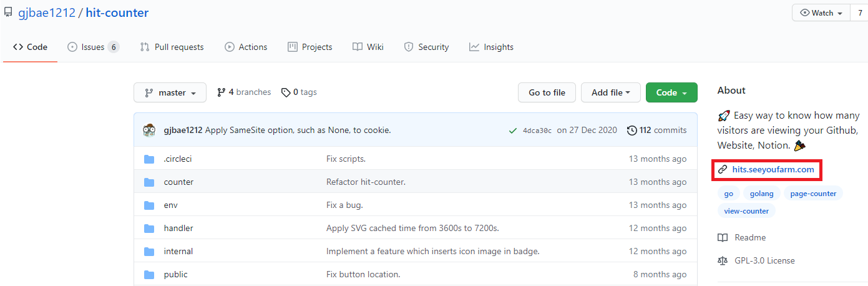Click the folder icon beside public

click(149, 274)
